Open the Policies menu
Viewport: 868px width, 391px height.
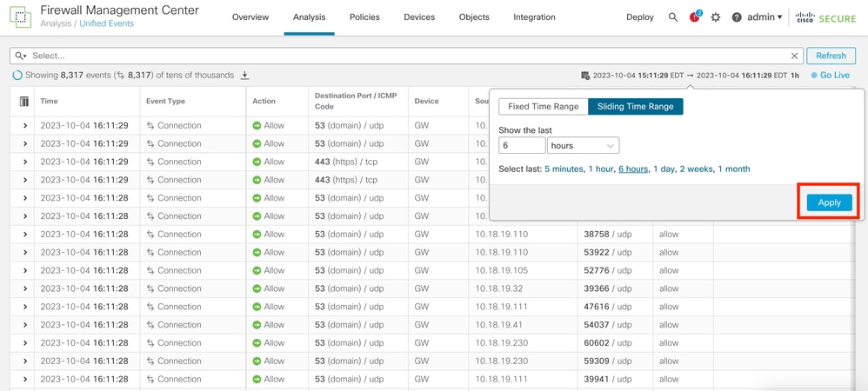point(364,17)
